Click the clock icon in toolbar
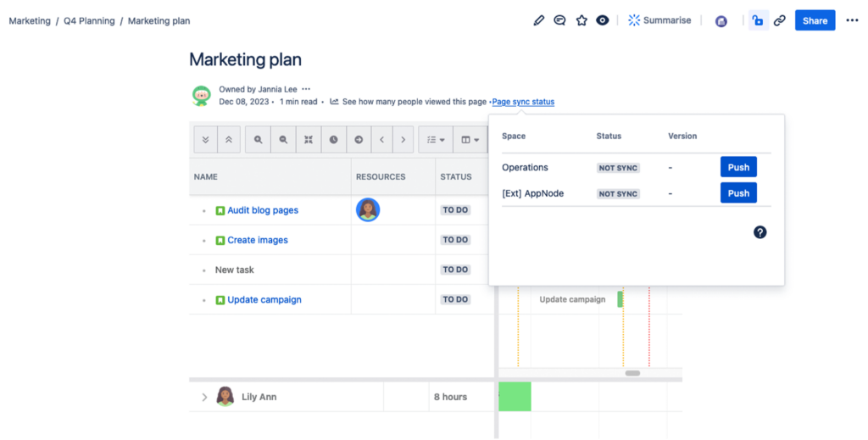Image resolution: width=868 pixels, height=440 pixels. click(x=333, y=140)
